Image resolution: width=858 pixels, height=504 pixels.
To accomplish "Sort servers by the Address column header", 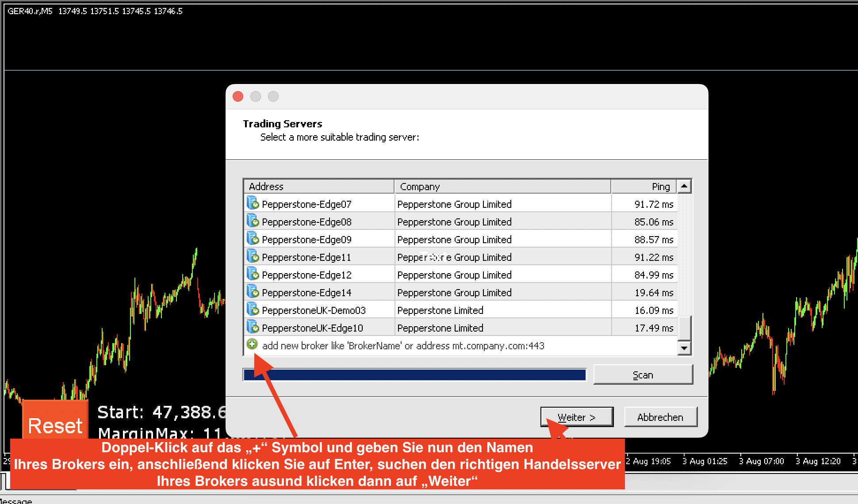I will coord(319,187).
